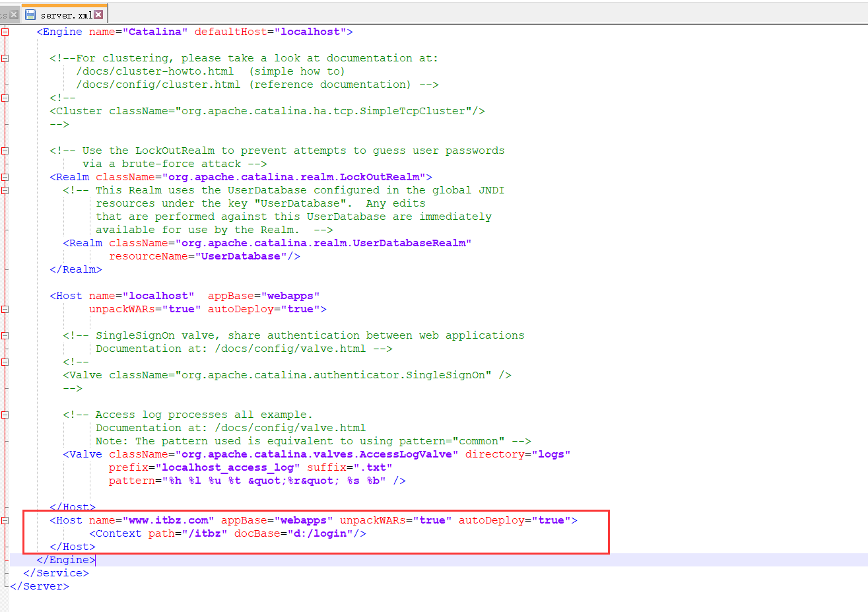This screenshot has width=868, height=612.
Task: Collapse the Engine Catalina fold marker
Action: point(5,32)
